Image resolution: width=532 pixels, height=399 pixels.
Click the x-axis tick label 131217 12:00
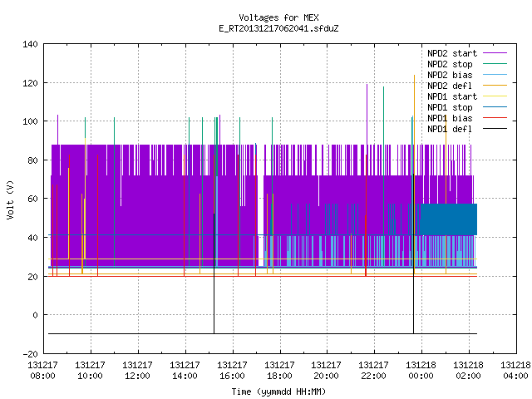137,371
